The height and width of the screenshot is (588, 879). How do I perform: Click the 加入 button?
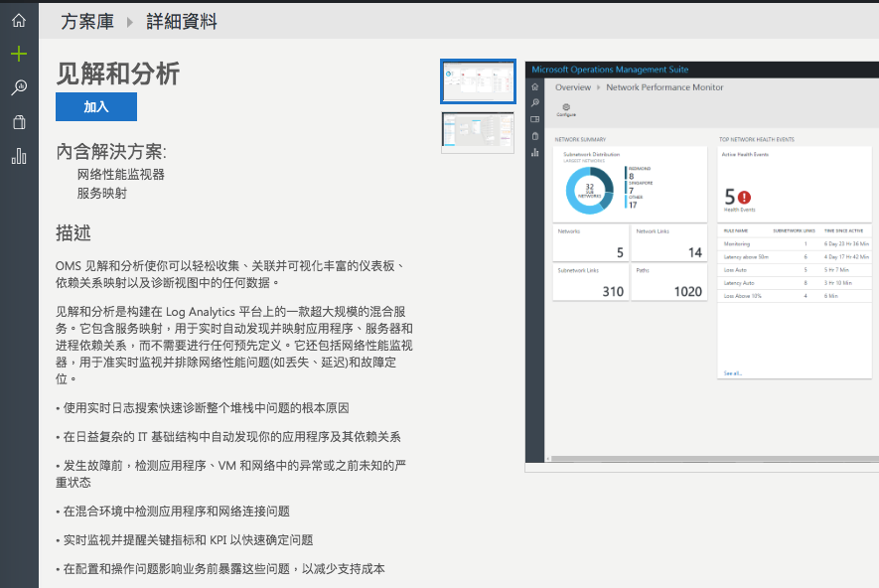96,106
